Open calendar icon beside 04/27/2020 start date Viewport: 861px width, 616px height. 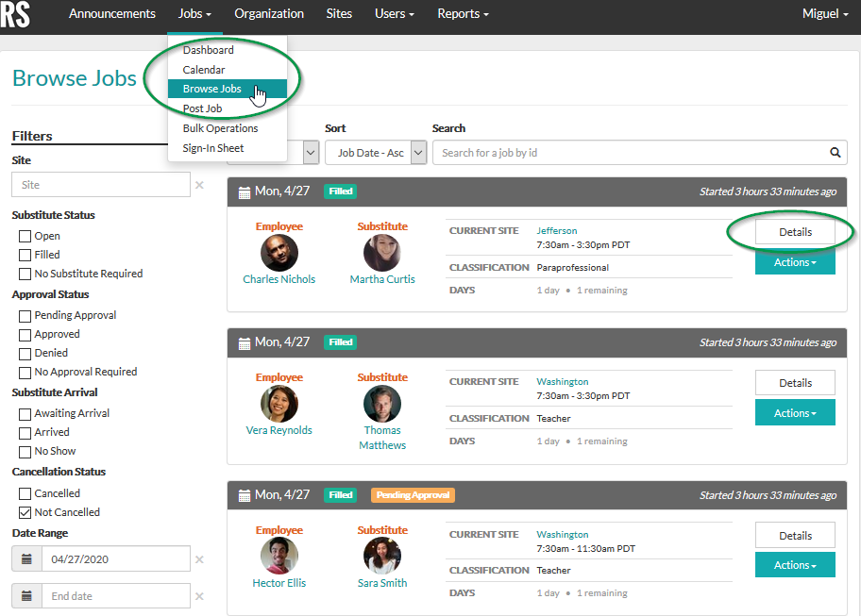26,559
